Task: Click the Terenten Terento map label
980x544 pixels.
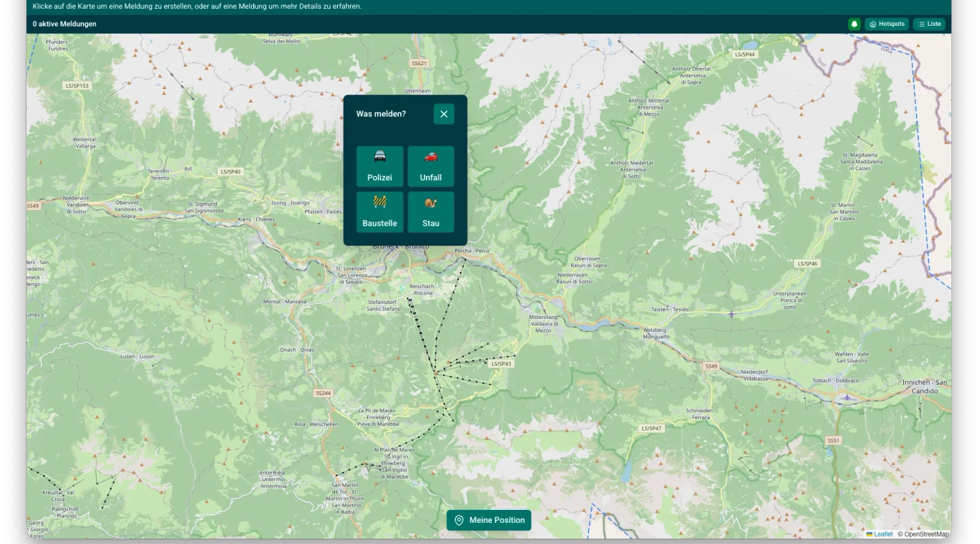Action: pyautogui.click(x=159, y=175)
